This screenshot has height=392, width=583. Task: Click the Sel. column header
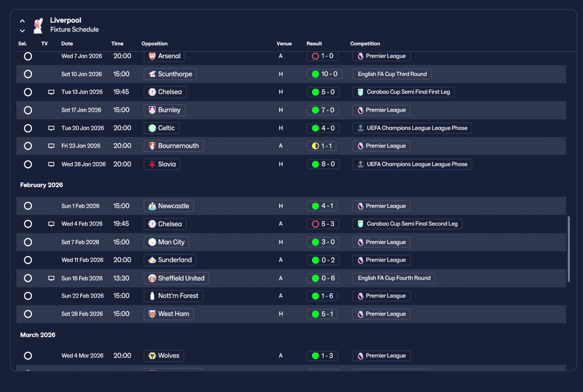pos(23,44)
